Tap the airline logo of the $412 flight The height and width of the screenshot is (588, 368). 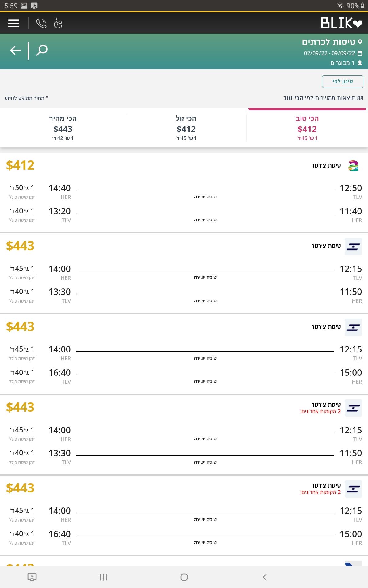tap(354, 166)
